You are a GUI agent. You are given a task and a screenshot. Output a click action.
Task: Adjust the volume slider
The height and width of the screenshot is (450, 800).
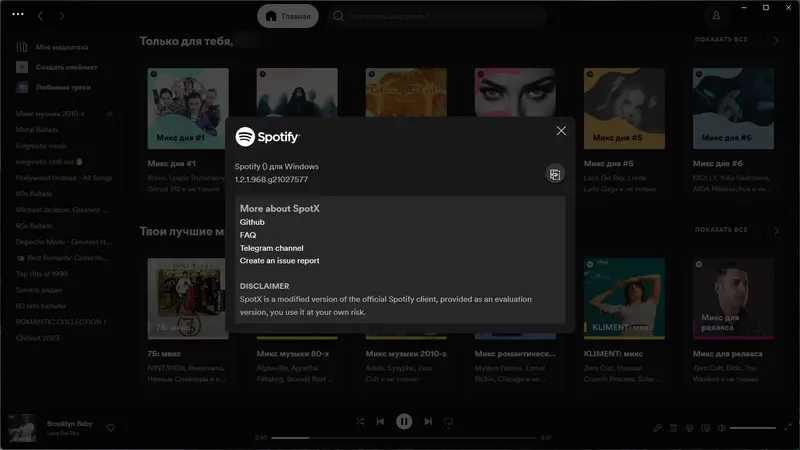pos(753,428)
